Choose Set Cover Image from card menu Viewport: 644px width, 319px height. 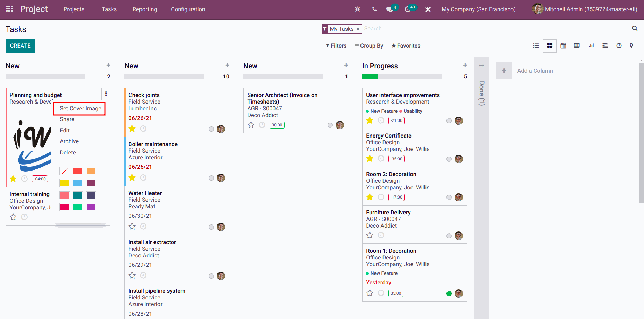80,109
